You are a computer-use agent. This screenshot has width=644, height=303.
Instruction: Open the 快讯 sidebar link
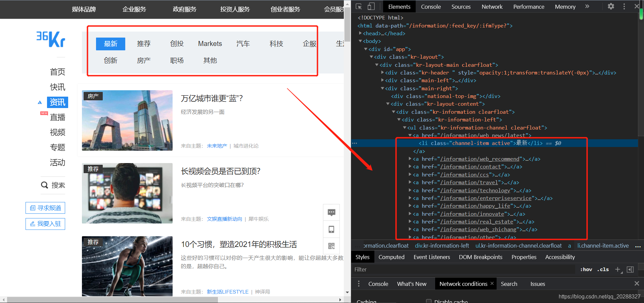point(57,87)
